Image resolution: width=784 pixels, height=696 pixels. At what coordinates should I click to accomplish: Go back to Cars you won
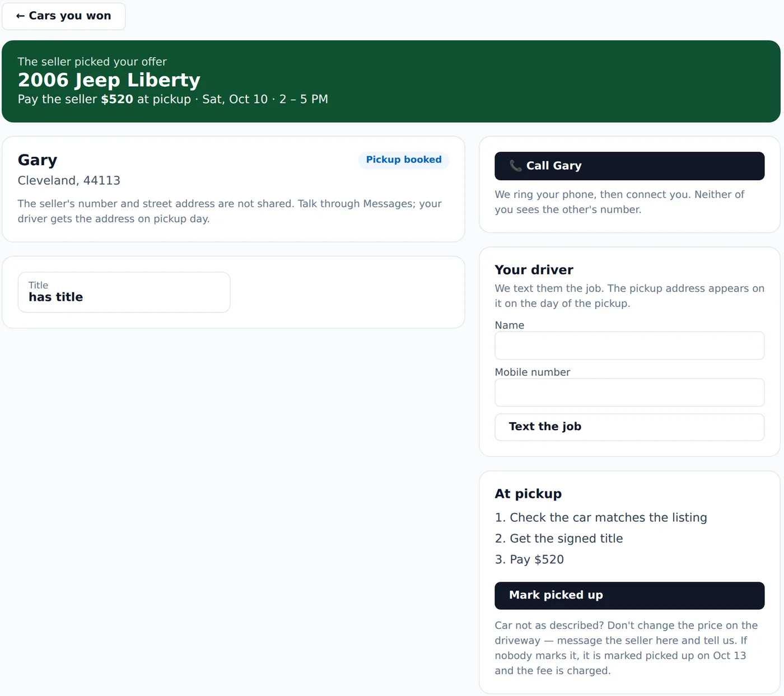pos(64,16)
